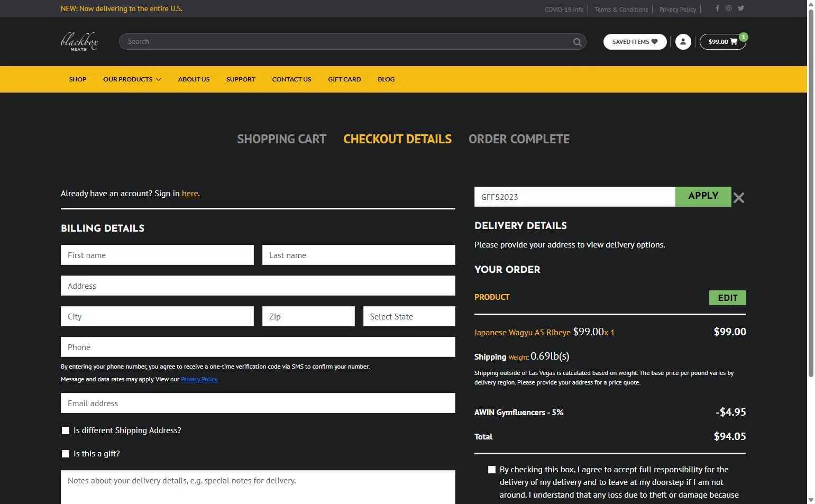Click the Edit order button
Image resolution: width=815 pixels, height=504 pixels.
(x=727, y=298)
